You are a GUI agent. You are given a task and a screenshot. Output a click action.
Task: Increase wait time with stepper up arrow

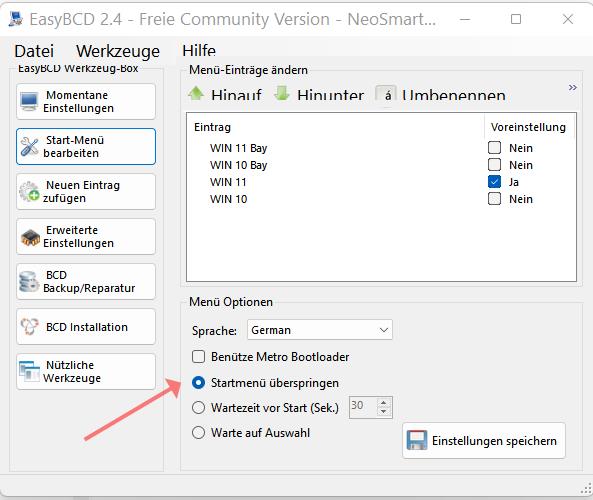383,403
